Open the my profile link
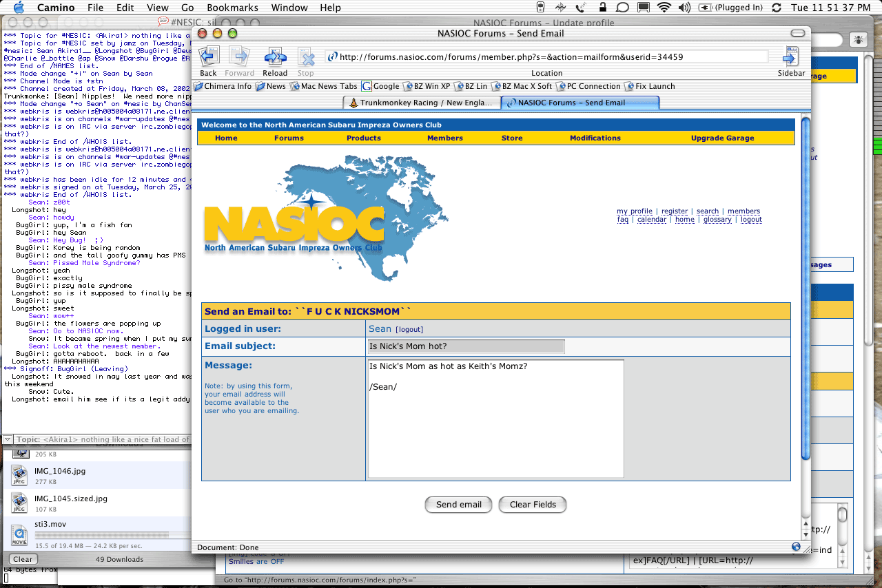The image size is (882, 588). click(x=635, y=211)
